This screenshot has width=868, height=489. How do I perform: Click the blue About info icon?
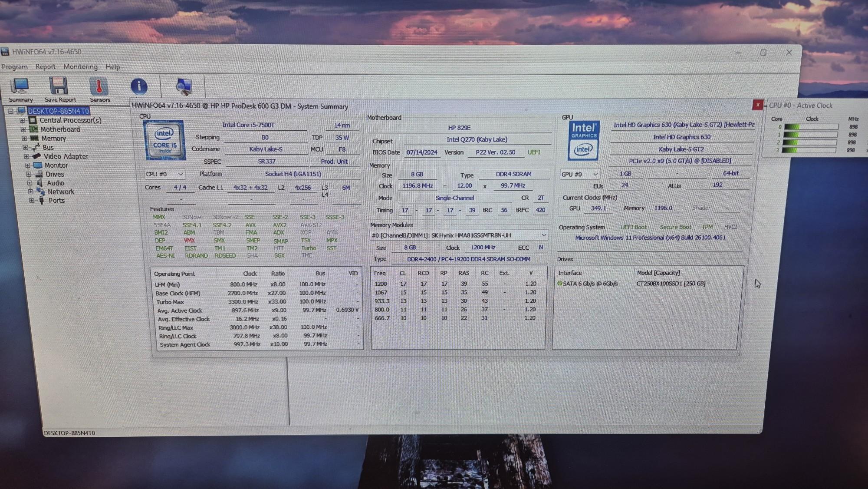(x=139, y=86)
